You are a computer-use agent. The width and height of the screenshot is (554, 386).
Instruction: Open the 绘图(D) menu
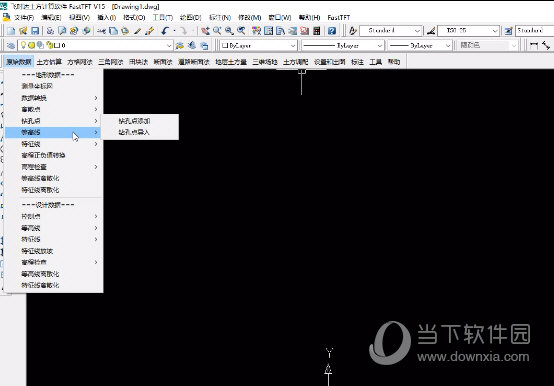click(190, 17)
